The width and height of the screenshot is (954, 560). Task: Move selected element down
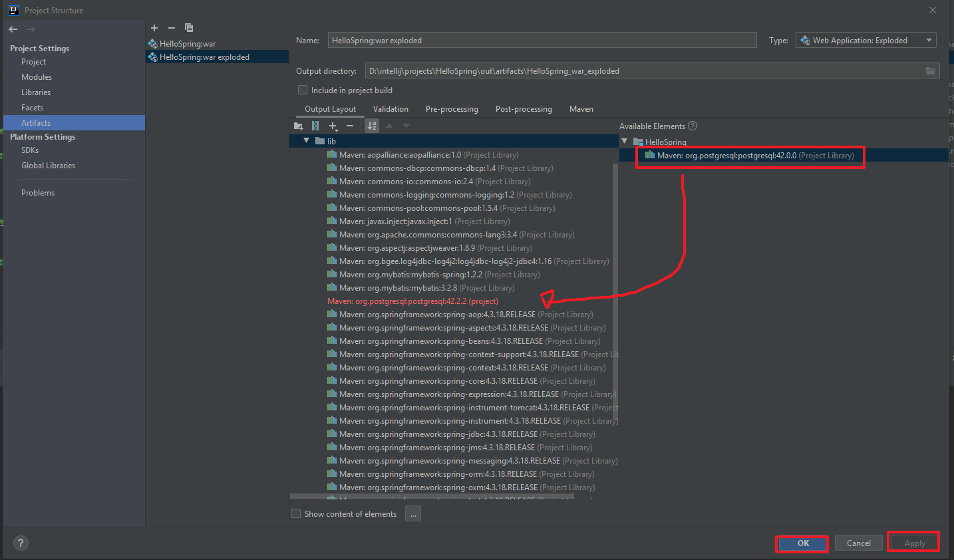coord(406,126)
